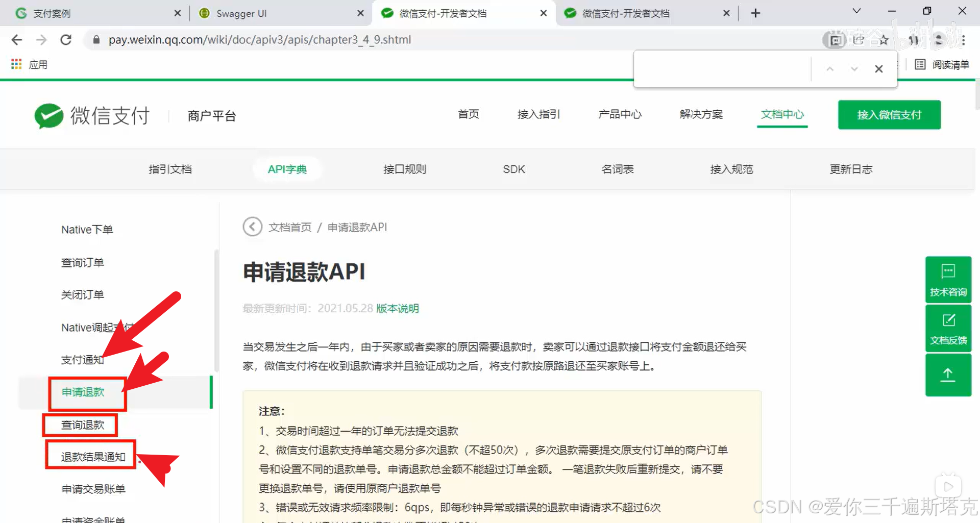Viewport: 980px width, 523px height.
Task: Jump to next find result arrow
Action: (854, 69)
